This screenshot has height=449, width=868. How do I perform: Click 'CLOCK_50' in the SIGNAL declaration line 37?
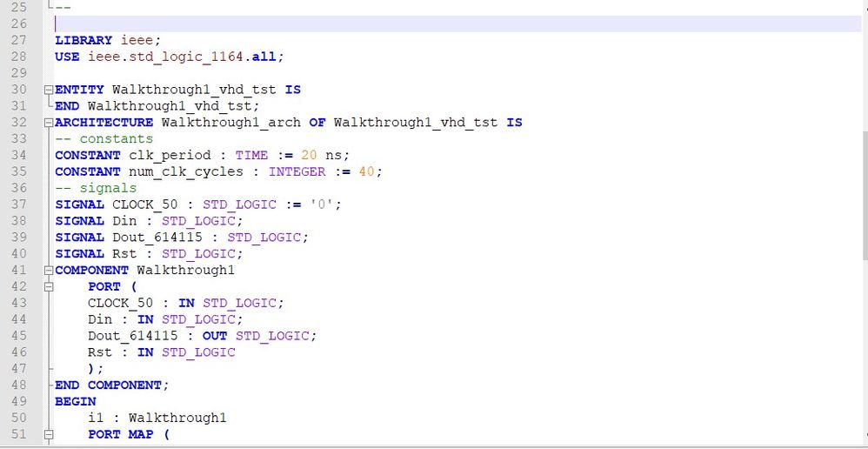click(x=145, y=204)
